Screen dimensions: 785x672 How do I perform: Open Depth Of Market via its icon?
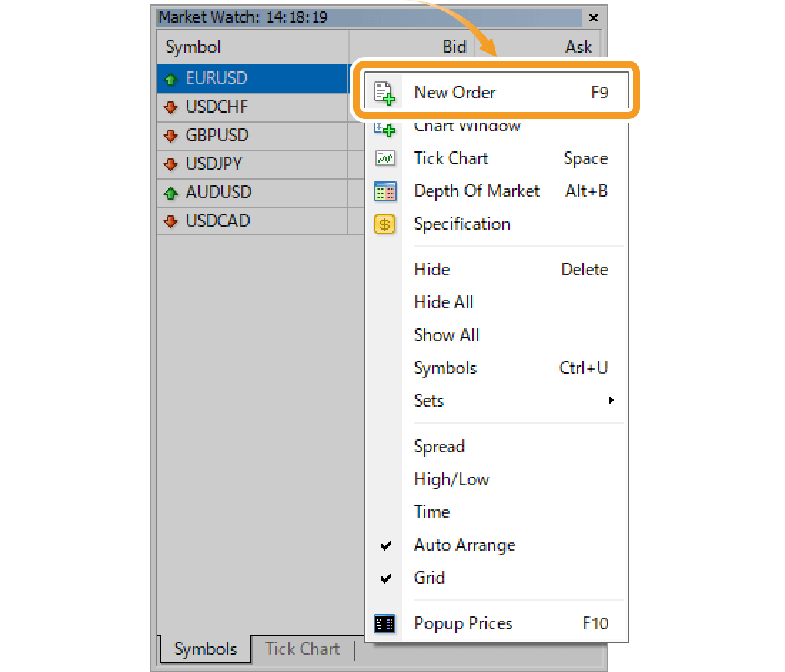(x=385, y=190)
